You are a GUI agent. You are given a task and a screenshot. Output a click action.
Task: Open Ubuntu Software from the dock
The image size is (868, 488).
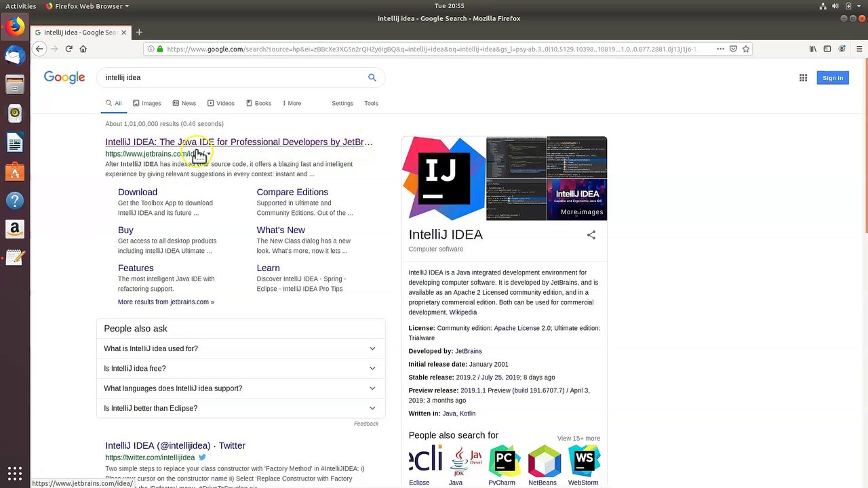pos(15,171)
